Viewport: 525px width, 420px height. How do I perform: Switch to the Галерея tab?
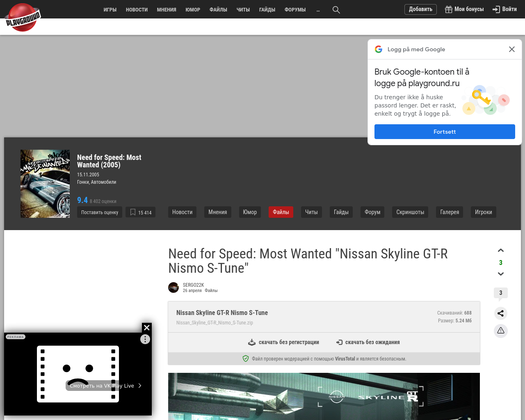click(x=450, y=212)
